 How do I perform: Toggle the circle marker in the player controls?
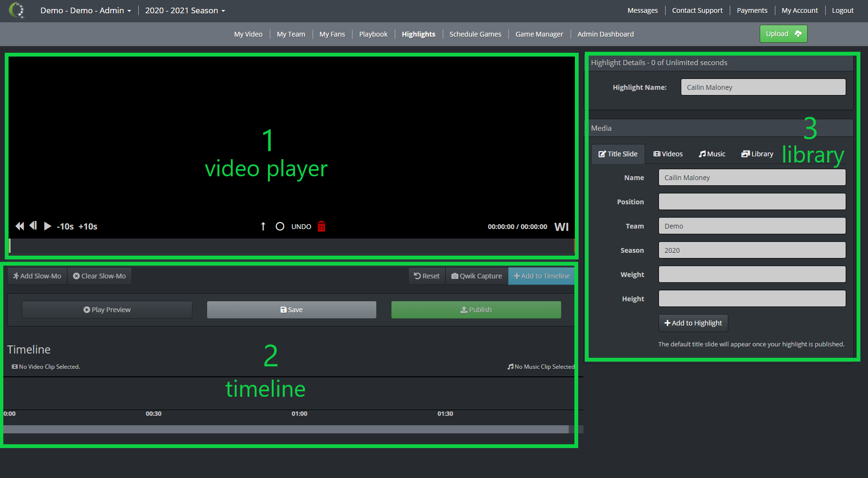coord(280,226)
